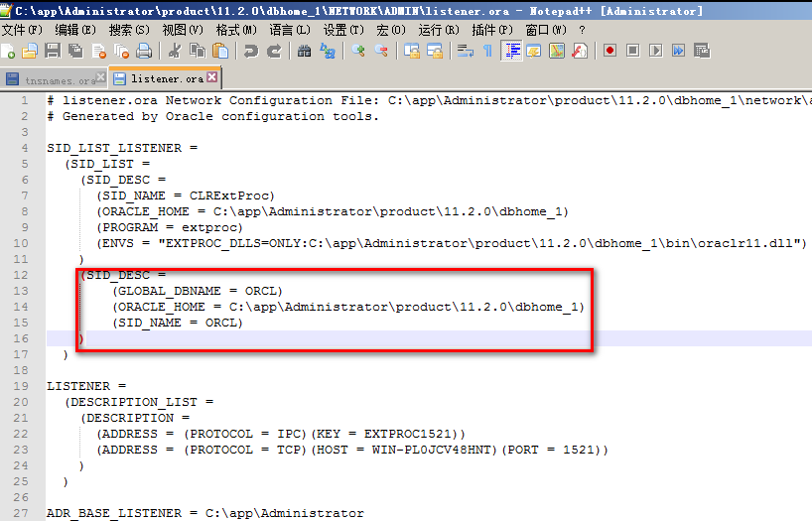Open the ? help menu
The width and height of the screenshot is (812, 521).
(x=582, y=30)
